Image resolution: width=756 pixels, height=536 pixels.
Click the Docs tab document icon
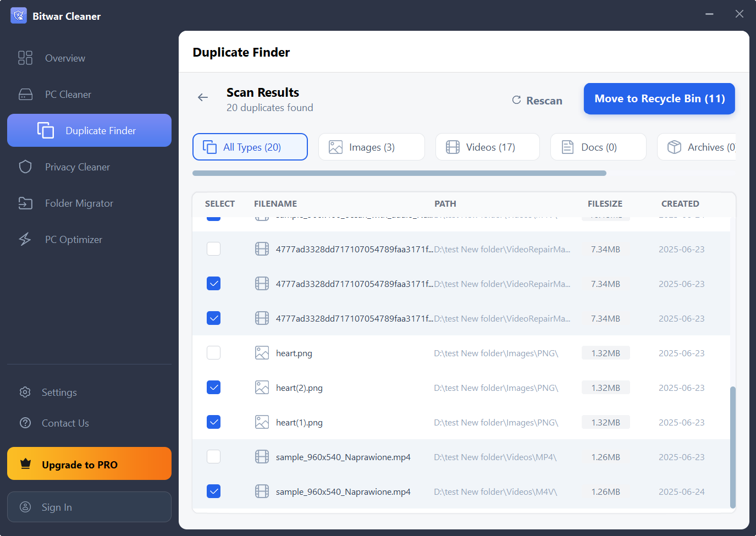click(x=567, y=147)
